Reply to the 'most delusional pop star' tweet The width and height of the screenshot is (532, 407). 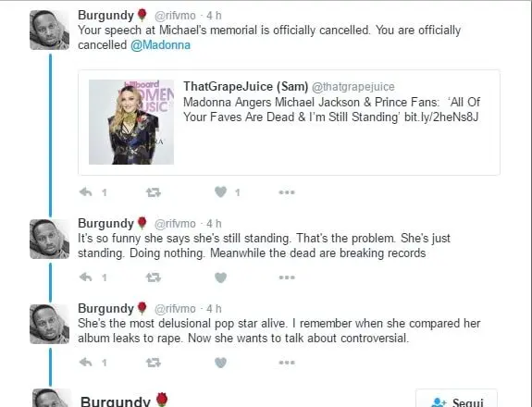click(85, 363)
